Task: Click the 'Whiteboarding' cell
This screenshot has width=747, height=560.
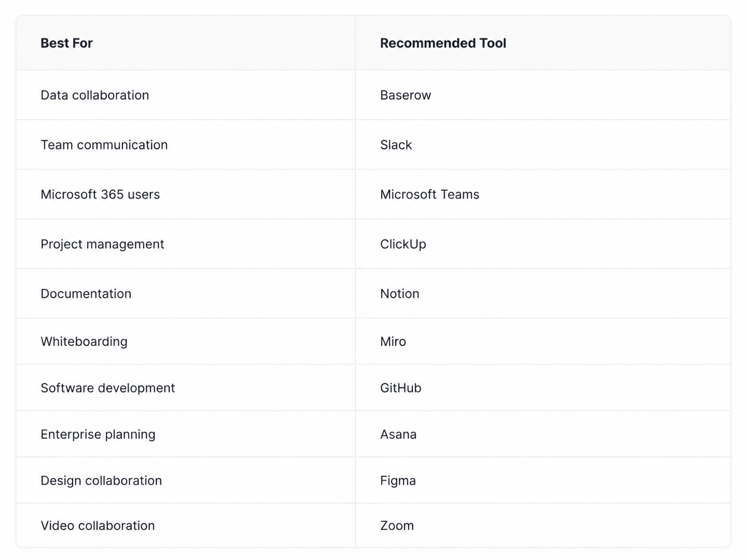Action: (186, 341)
